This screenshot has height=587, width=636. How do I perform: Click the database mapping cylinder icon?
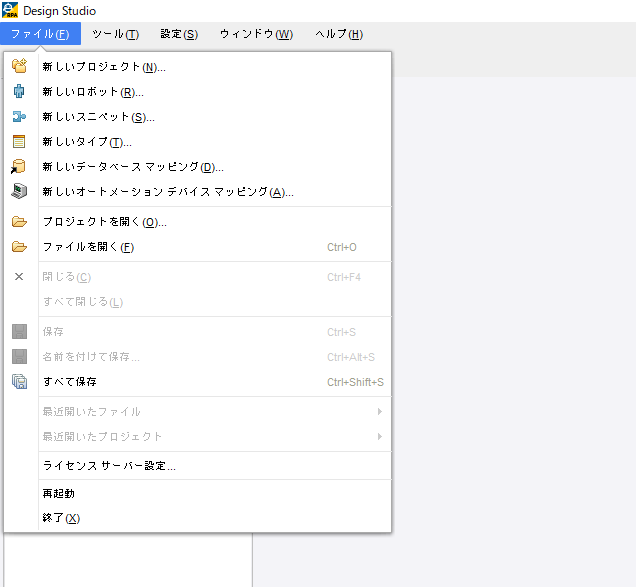pos(18,166)
